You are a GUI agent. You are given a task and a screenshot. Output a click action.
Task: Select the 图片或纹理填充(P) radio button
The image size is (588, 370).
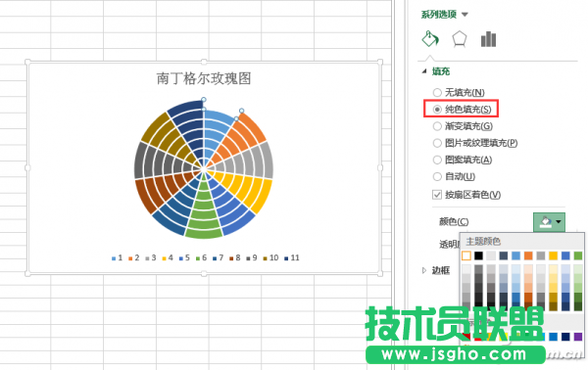pos(437,143)
